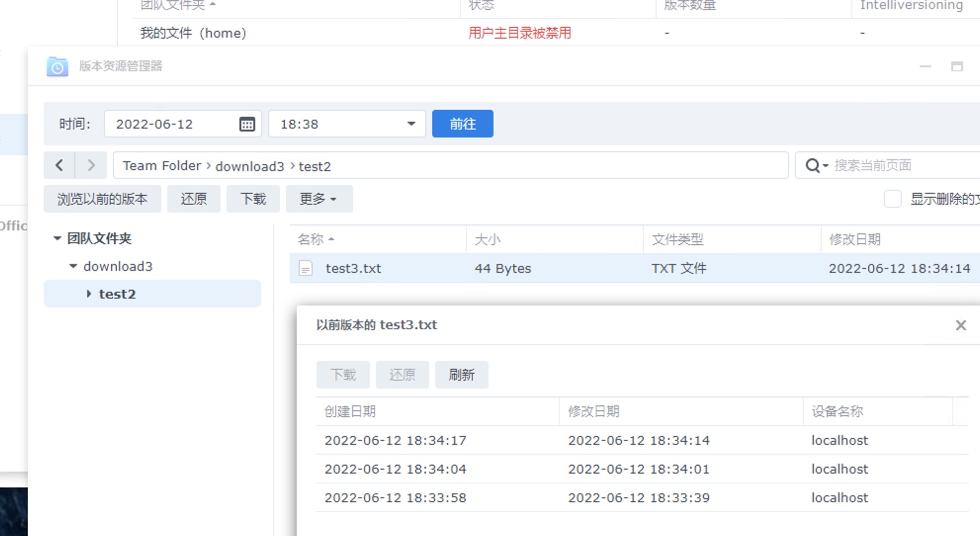Click 大小 column header

555,240
